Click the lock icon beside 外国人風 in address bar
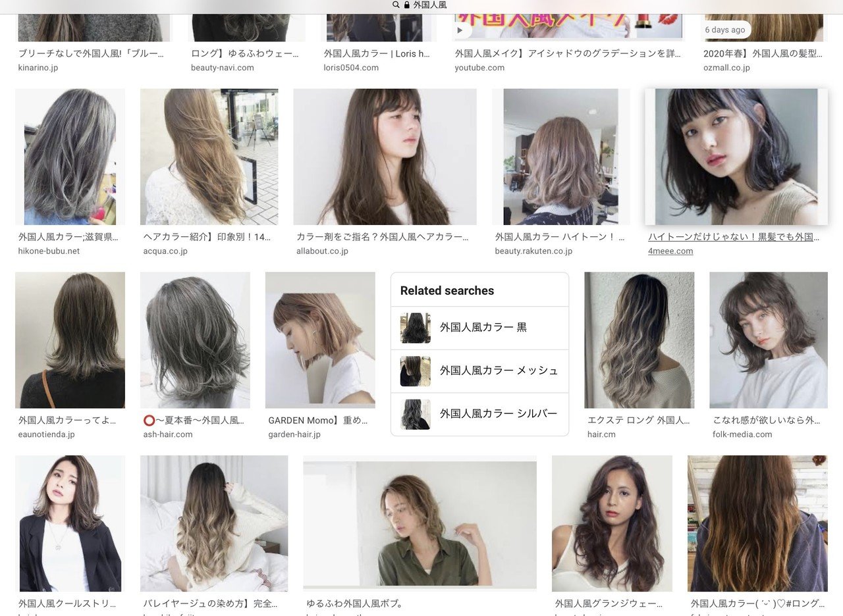This screenshot has height=616, width=843. point(407,5)
